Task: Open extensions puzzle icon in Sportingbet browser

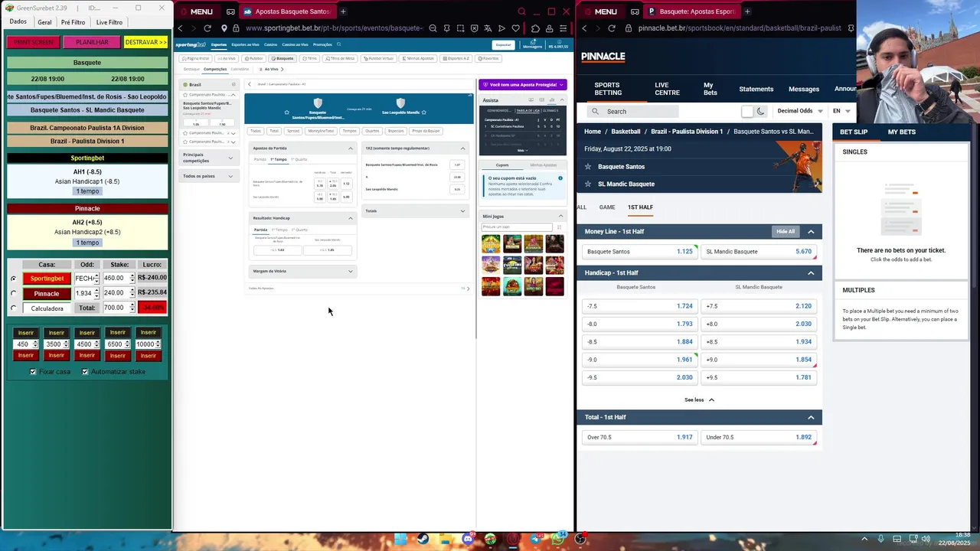Action: [x=535, y=28]
